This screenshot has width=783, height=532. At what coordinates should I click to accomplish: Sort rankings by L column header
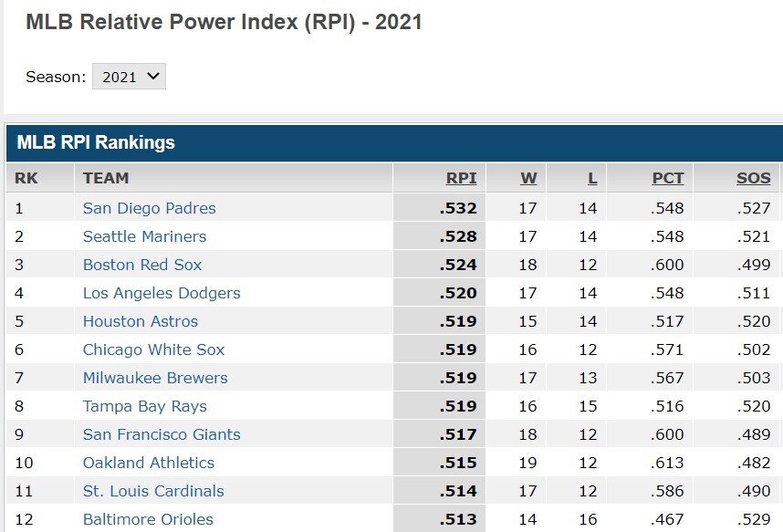[x=592, y=178]
